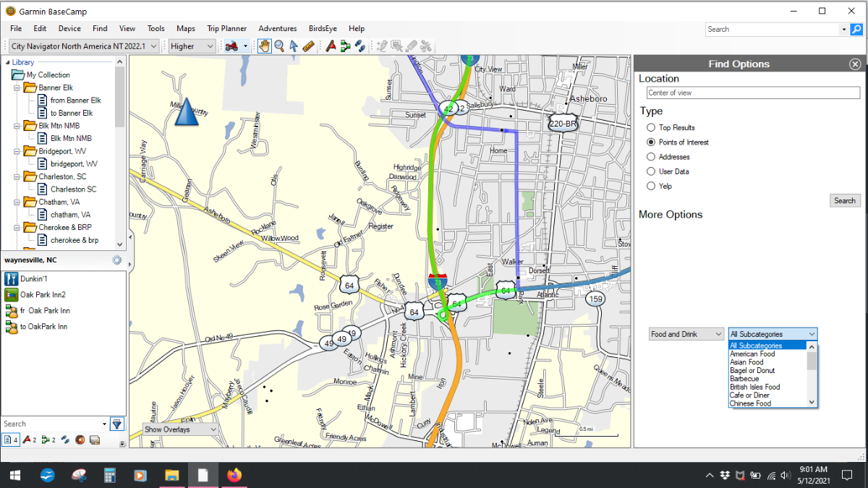Open the Adventures menu
This screenshot has height=488, width=868.
[277, 29]
